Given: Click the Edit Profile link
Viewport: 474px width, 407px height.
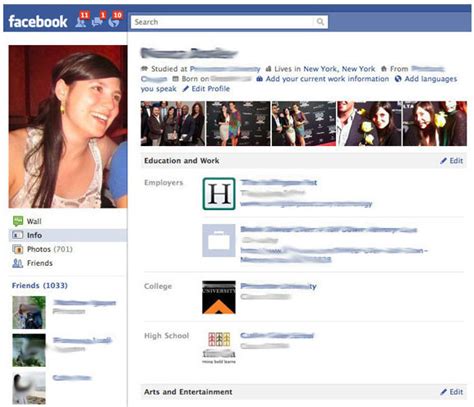Looking at the screenshot, I should click(x=211, y=89).
